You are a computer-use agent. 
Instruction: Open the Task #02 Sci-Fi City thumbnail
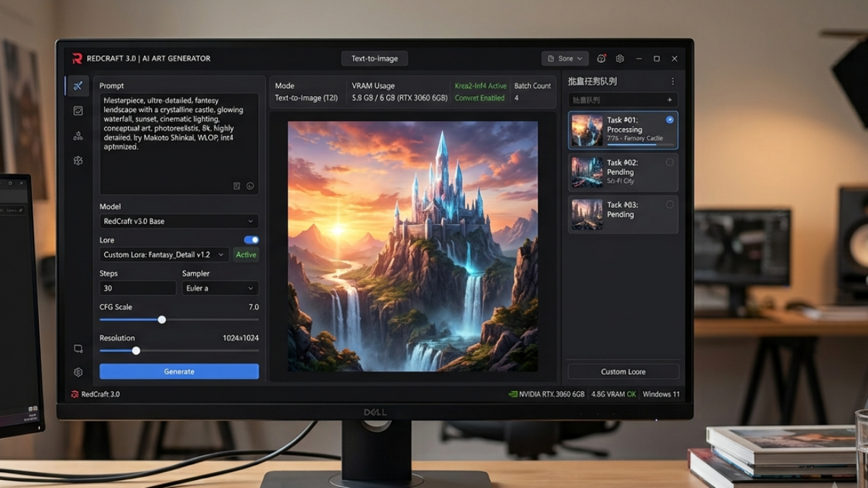[587, 173]
